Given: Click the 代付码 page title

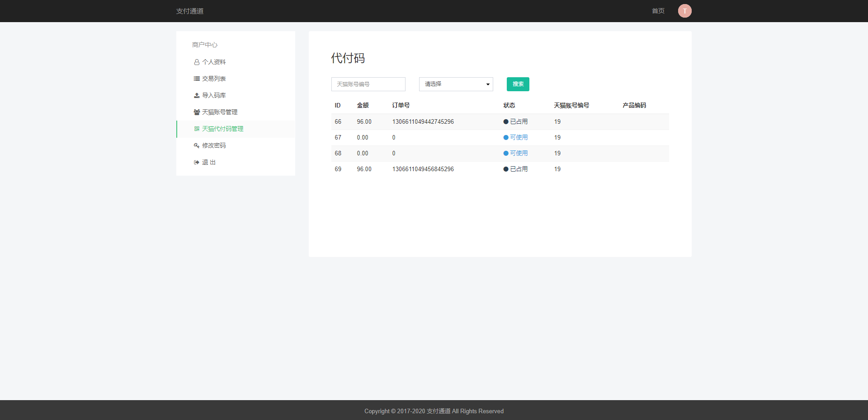Looking at the screenshot, I should tap(348, 58).
